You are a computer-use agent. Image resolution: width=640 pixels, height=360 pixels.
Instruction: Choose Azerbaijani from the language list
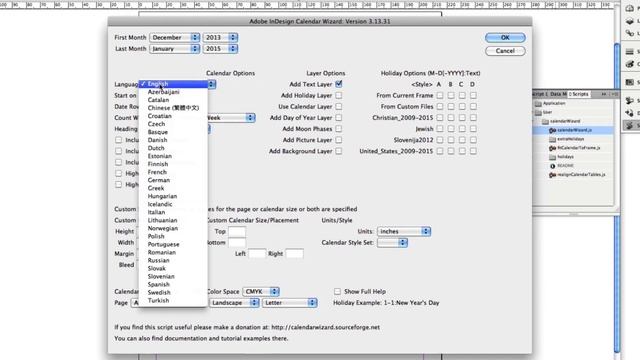coord(163,92)
